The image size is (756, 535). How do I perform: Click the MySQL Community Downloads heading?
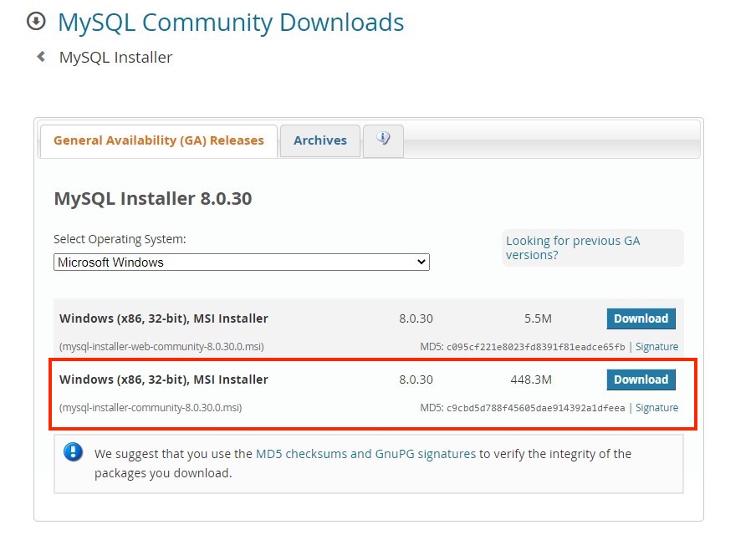(x=231, y=23)
